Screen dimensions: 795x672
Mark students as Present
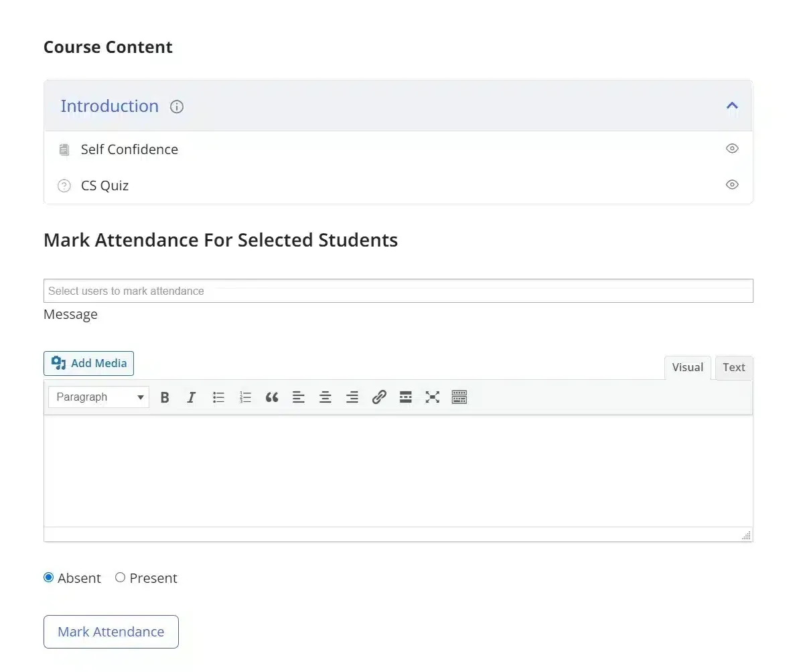tap(120, 577)
